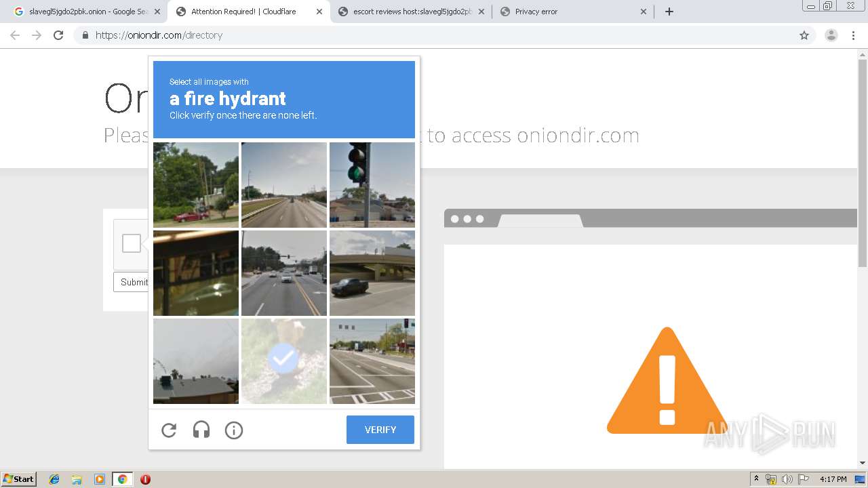Screen dimensions: 868x488
Task: Open the volume speaker tray icon
Action: click(x=787, y=479)
